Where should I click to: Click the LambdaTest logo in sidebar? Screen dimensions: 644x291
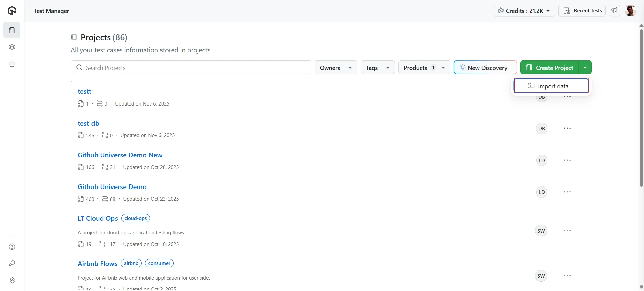12,11
